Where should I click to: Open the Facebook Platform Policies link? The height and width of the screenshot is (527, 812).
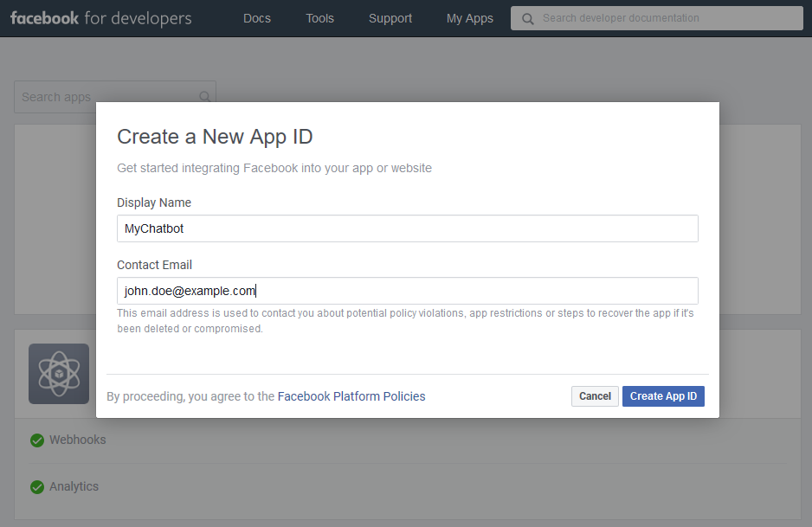pyautogui.click(x=351, y=396)
